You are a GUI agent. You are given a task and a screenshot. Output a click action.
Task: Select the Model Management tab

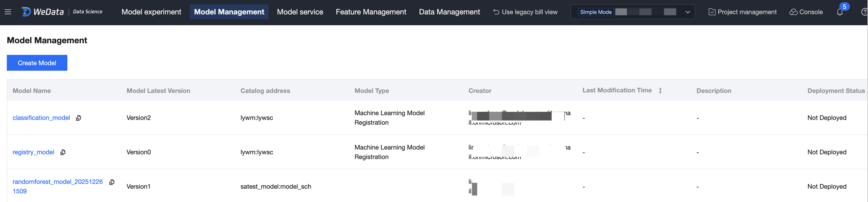pyautogui.click(x=229, y=12)
